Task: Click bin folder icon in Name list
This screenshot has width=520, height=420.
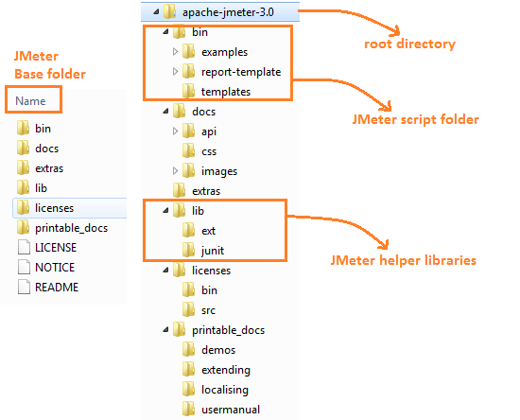Action: 24,128
